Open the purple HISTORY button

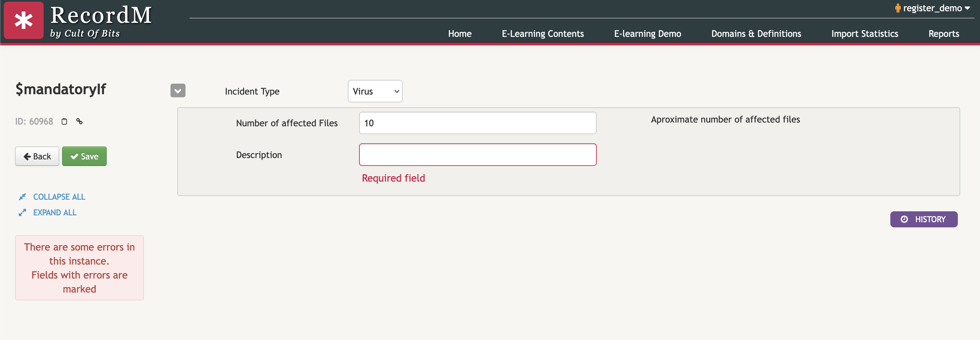coord(924,219)
